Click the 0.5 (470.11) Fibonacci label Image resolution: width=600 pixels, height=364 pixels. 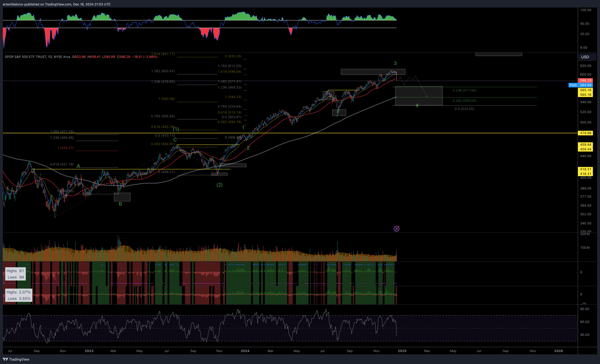(x=165, y=136)
